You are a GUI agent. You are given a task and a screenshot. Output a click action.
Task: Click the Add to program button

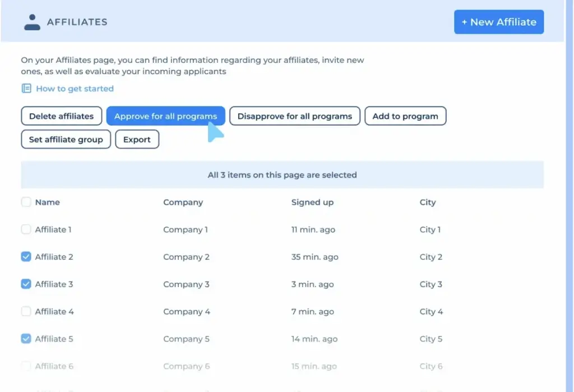click(x=405, y=116)
